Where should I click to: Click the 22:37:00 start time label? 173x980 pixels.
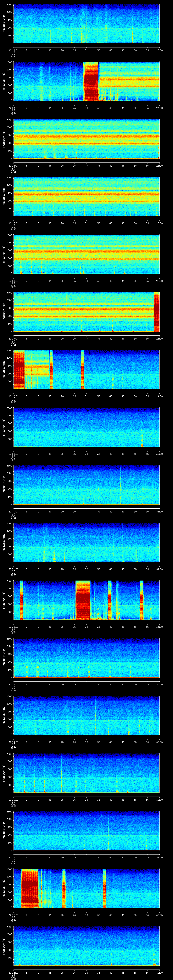click(13, 915)
